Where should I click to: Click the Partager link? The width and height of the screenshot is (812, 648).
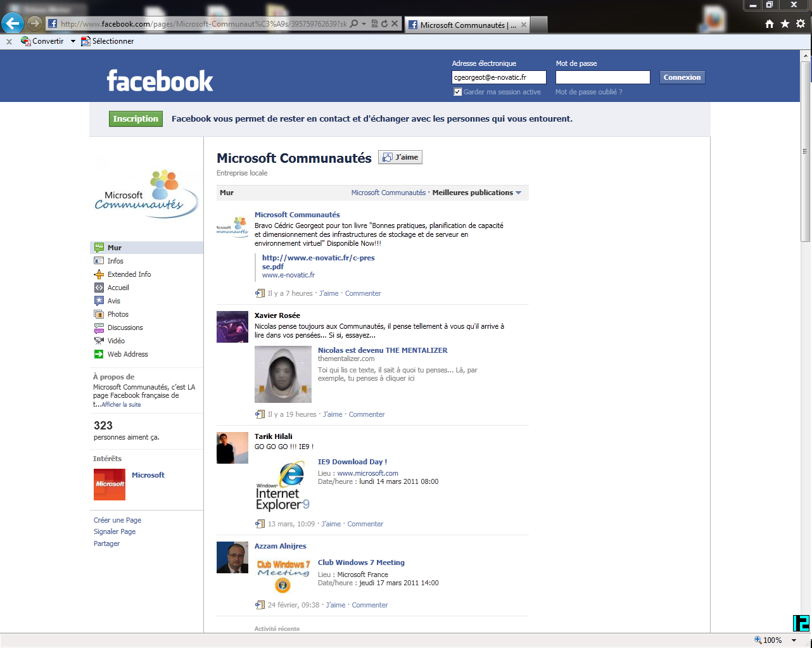(x=106, y=543)
